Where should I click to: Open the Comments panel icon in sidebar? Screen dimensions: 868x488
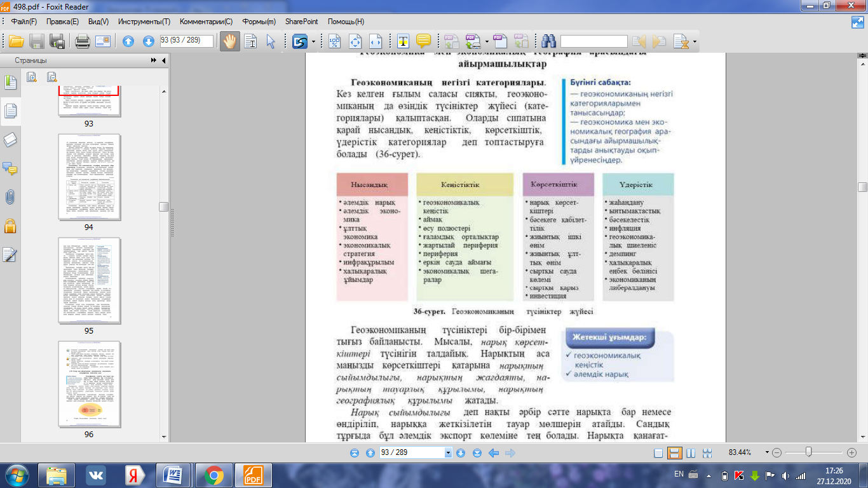tap(11, 168)
